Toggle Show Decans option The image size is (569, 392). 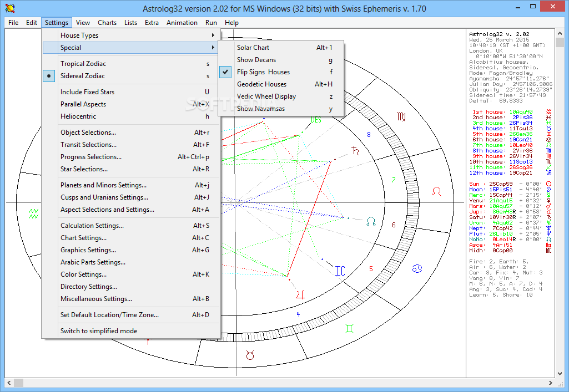pyautogui.click(x=281, y=60)
